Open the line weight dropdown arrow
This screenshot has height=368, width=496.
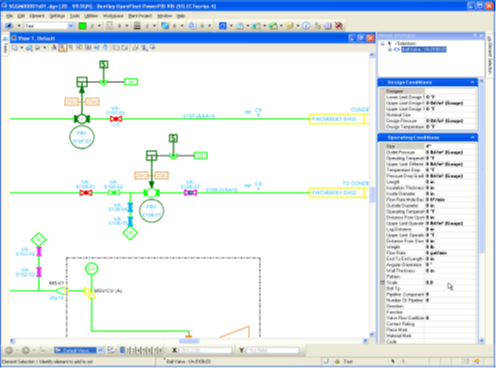coord(154,26)
